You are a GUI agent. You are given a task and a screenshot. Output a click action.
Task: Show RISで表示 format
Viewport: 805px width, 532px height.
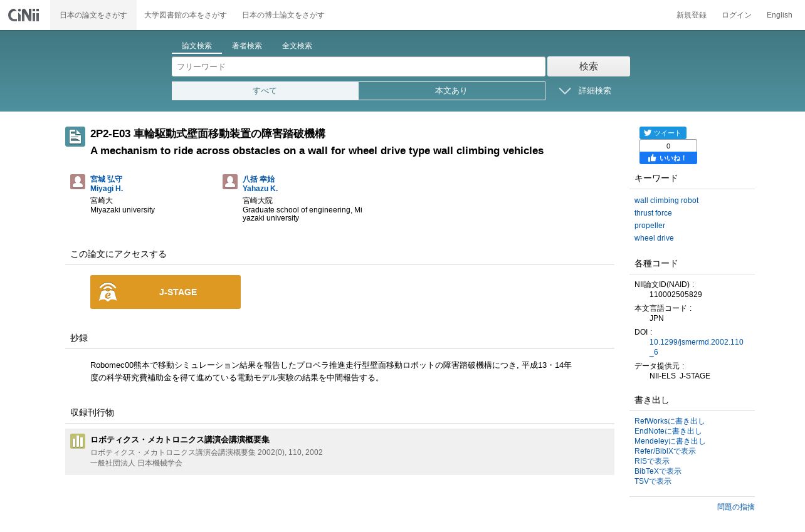(652, 461)
